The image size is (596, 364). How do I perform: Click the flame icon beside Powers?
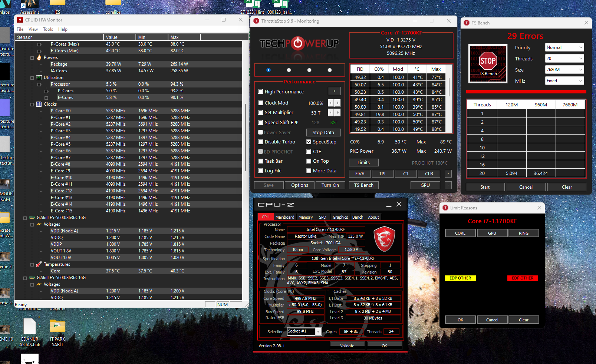(x=39, y=57)
